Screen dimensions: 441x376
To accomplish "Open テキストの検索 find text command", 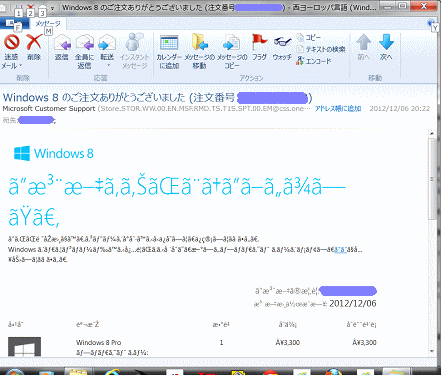I will [321, 49].
